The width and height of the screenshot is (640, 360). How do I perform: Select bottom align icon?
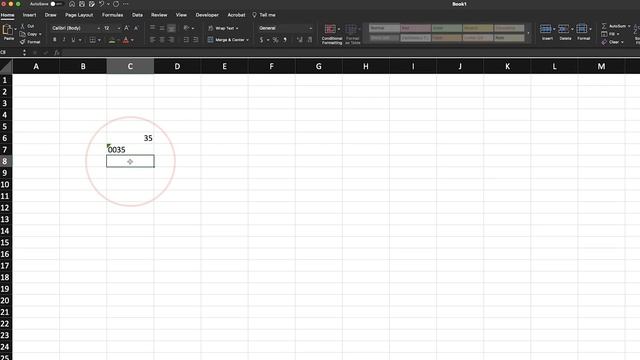tap(171, 28)
